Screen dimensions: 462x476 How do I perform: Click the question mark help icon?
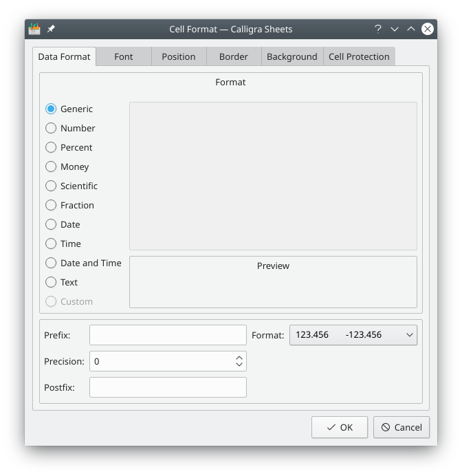point(378,29)
